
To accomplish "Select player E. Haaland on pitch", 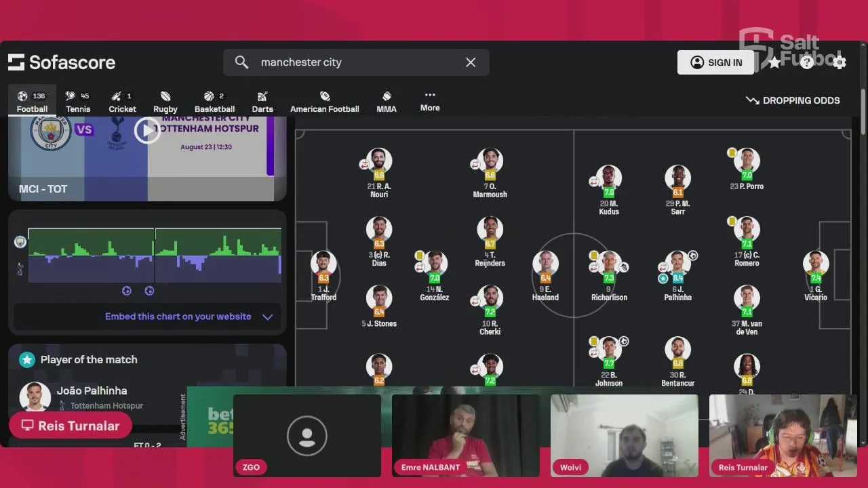I will pyautogui.click(x=545, y=277).
